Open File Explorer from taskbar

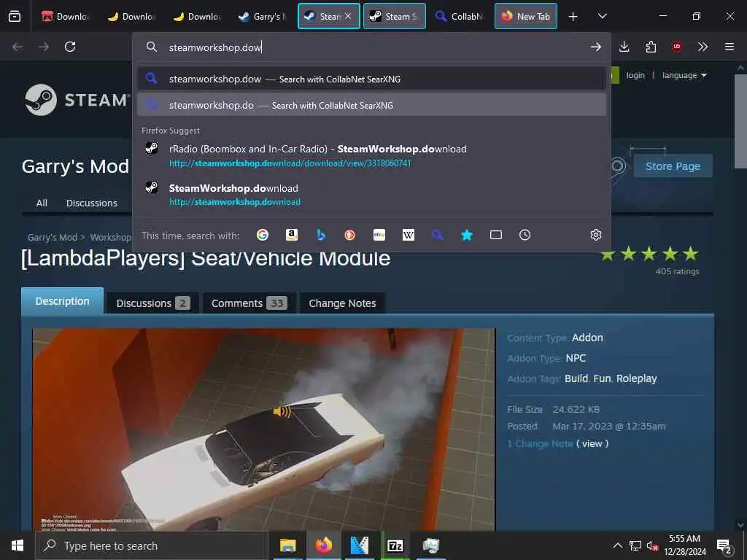click(287, 545)
